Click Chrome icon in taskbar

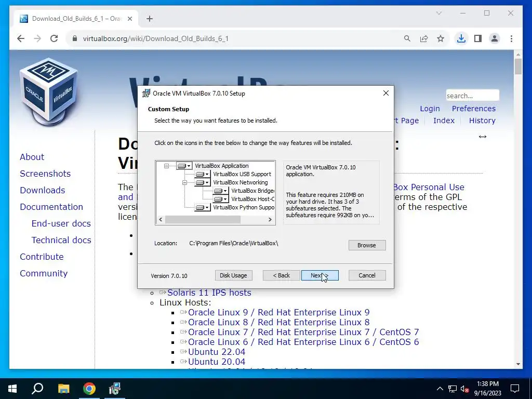point(89,389)
